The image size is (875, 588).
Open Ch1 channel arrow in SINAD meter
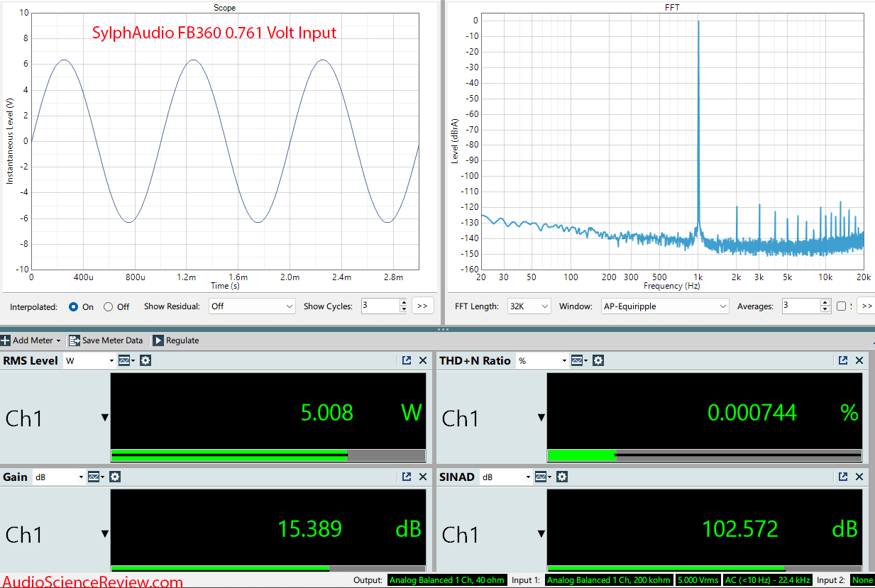point(541,534)
